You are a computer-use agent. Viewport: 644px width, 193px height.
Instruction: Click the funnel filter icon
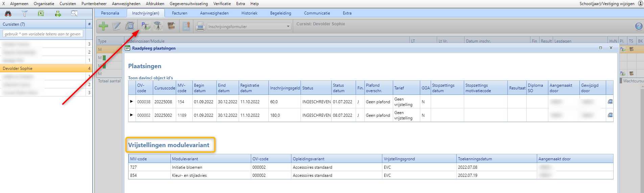click(x=25, y=13)
